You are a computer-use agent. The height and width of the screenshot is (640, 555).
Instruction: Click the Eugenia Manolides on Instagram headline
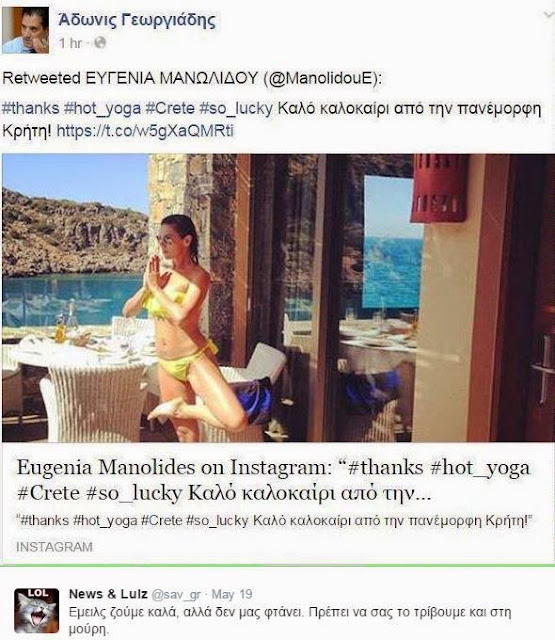point(273,480)
